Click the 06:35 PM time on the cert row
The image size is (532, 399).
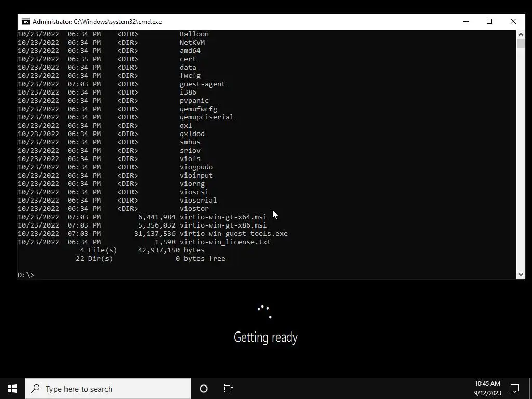84,59
